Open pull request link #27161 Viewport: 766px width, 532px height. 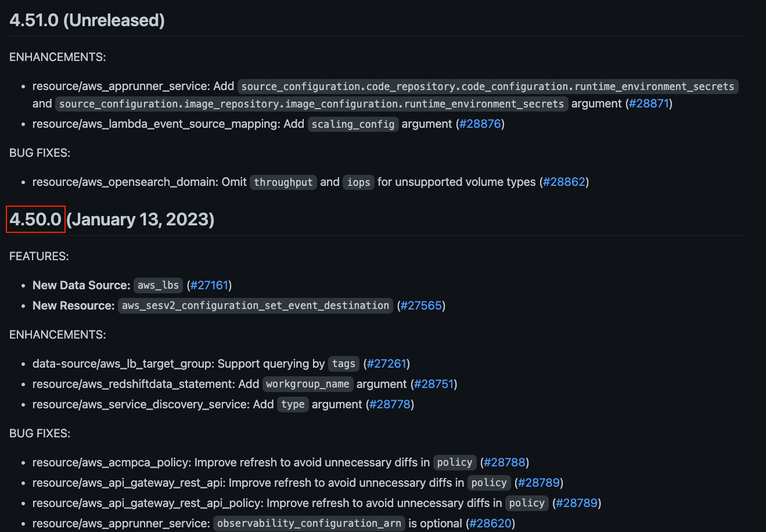(x=209, y=286)
